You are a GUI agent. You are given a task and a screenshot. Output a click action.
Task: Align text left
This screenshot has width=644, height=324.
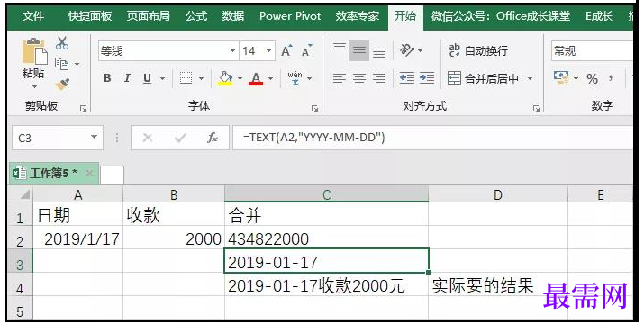340,78
